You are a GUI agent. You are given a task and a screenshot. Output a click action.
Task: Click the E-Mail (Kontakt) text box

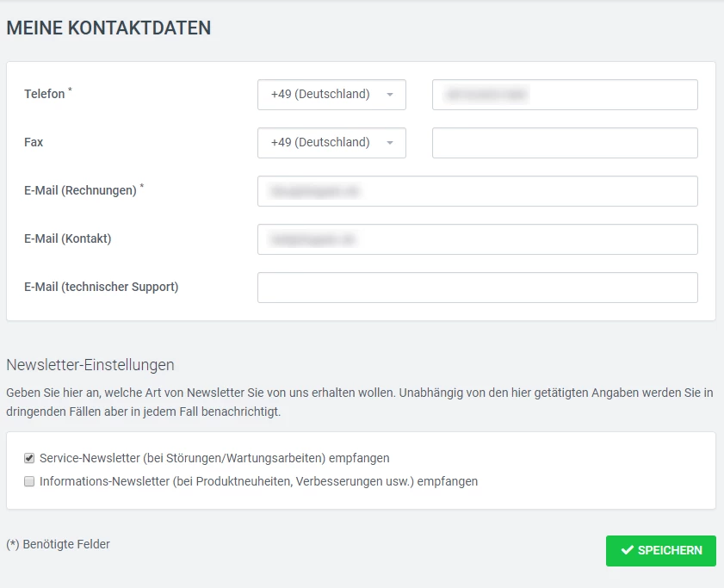click(477, 239)
